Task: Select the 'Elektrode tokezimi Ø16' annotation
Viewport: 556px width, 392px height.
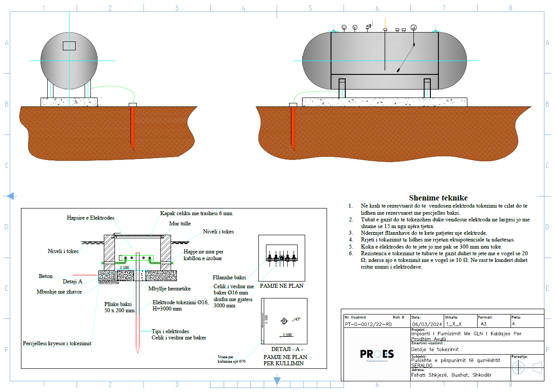Action: [180, 302]
